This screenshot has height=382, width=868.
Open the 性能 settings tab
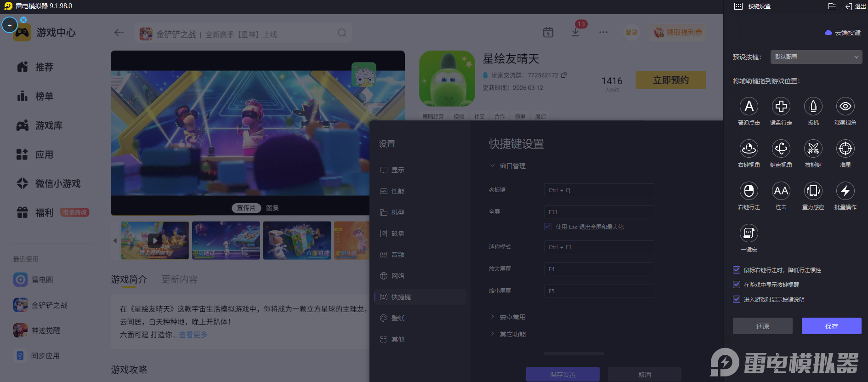point(397,191)
